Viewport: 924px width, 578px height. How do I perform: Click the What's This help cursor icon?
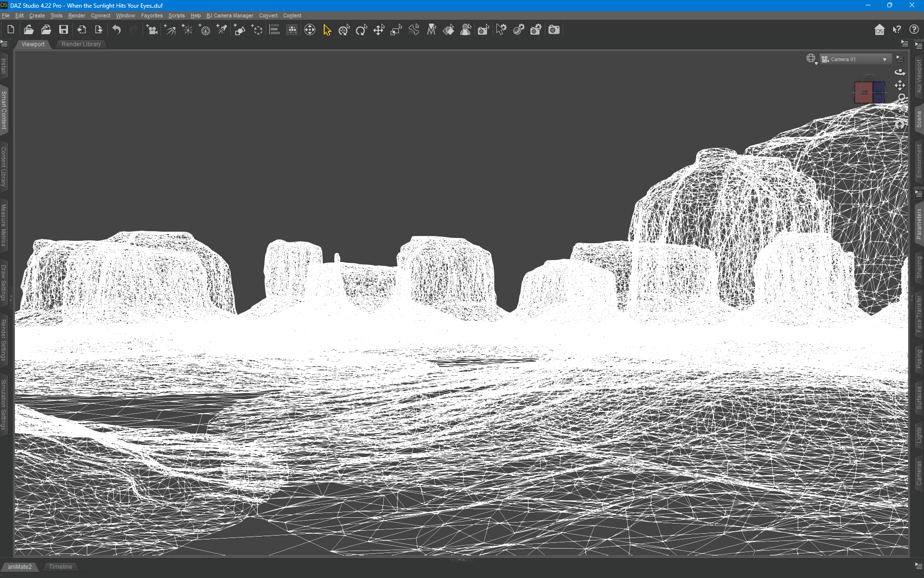(897, 30)
